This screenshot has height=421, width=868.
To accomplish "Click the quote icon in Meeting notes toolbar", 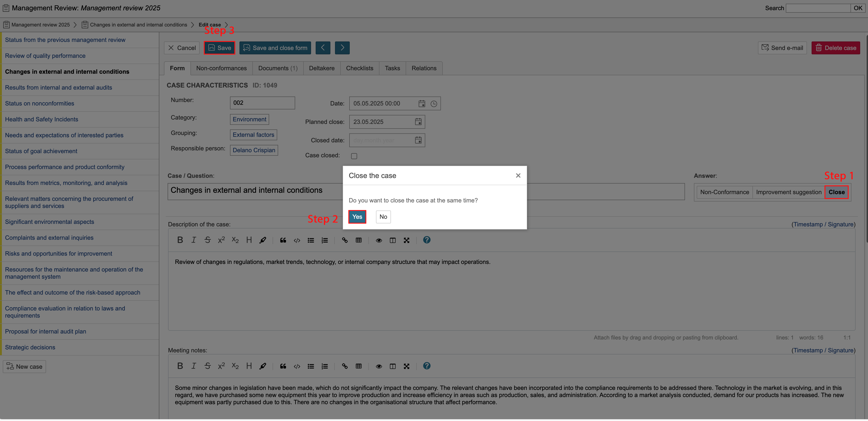I will [283, 366].
